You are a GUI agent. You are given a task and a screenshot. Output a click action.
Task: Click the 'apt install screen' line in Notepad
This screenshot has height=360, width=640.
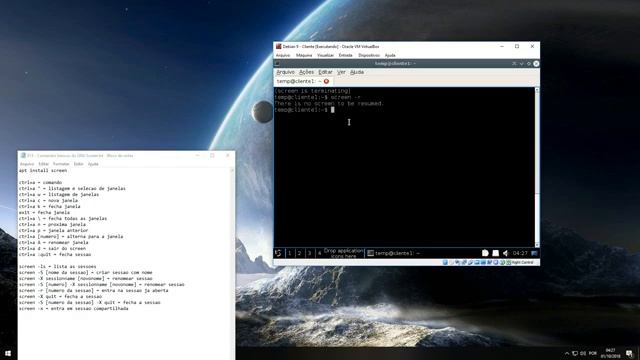point(43,170)
